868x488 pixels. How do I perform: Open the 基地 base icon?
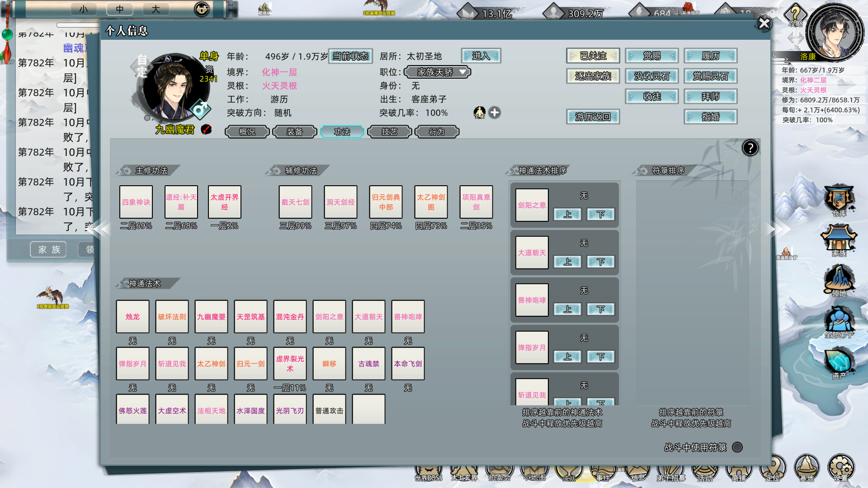point(807,468)
